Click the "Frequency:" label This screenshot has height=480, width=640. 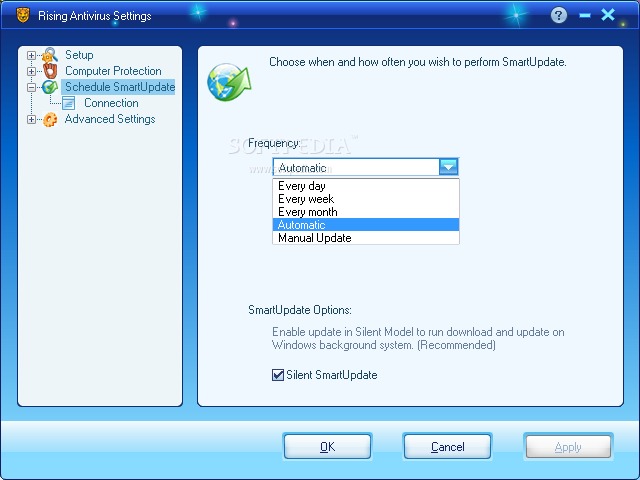[x=274, y=143]
